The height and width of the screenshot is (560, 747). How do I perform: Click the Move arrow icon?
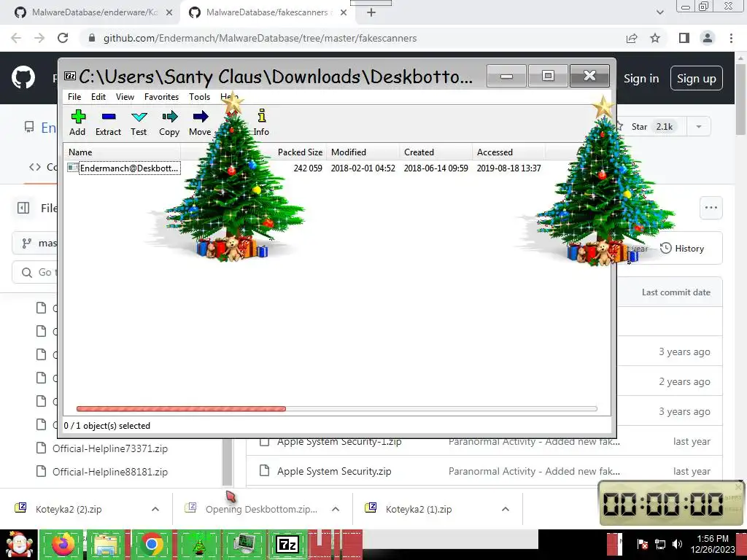click(x=200, y=117)
